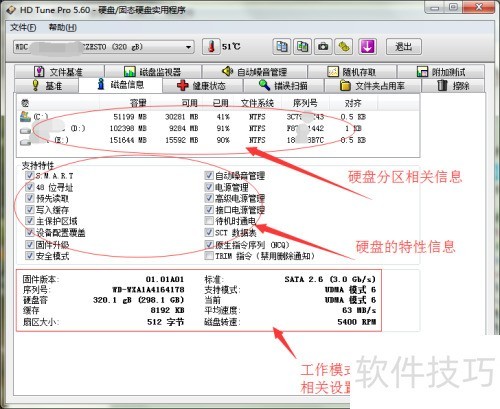
Task: Switch to the 磁盘监视器 tab
Action: (153, 72)
